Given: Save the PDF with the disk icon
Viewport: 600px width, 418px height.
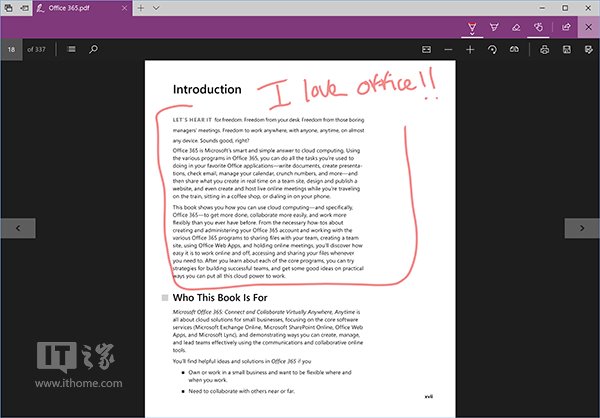Looking at the screenshot, I should pos(567,49).
